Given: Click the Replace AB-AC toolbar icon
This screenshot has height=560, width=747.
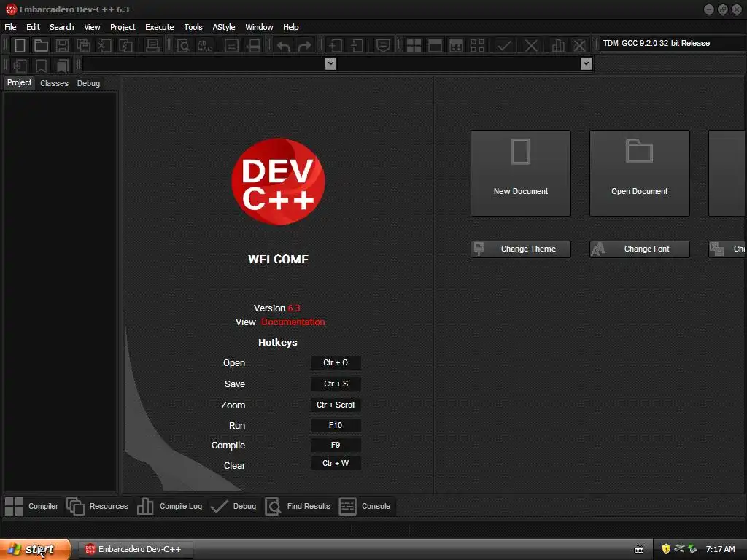Looking at the screenshot, I should click(204, 46).
